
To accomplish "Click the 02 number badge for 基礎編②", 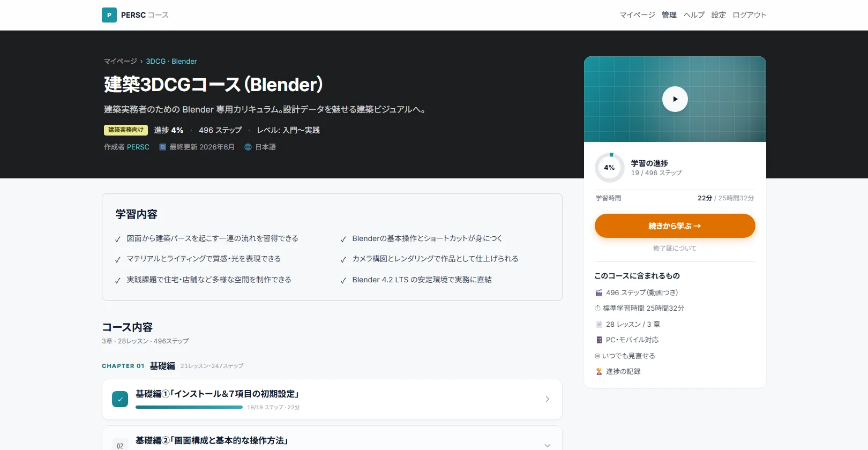I will click(x=120, y=446).
